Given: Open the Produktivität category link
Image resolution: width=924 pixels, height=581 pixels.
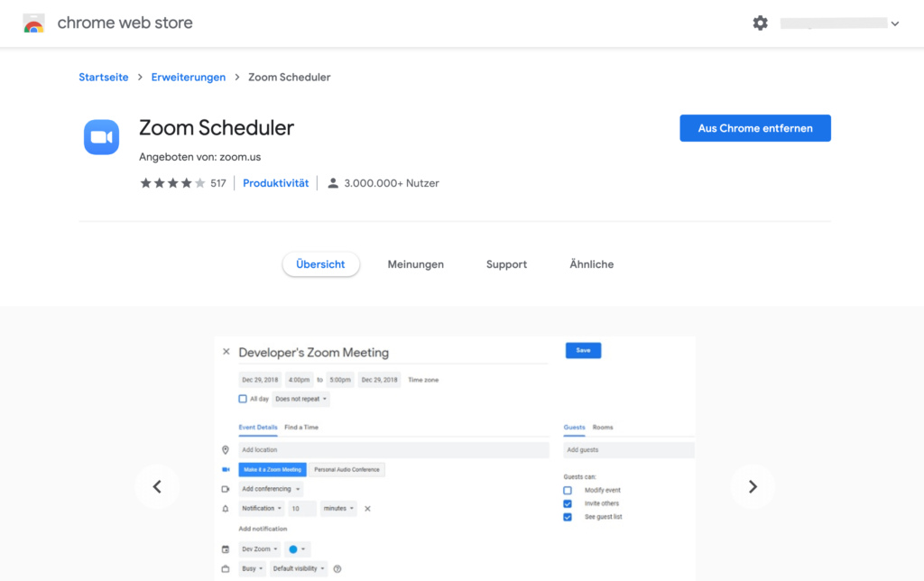Looking at the screenshot, I should pos(276,183).
